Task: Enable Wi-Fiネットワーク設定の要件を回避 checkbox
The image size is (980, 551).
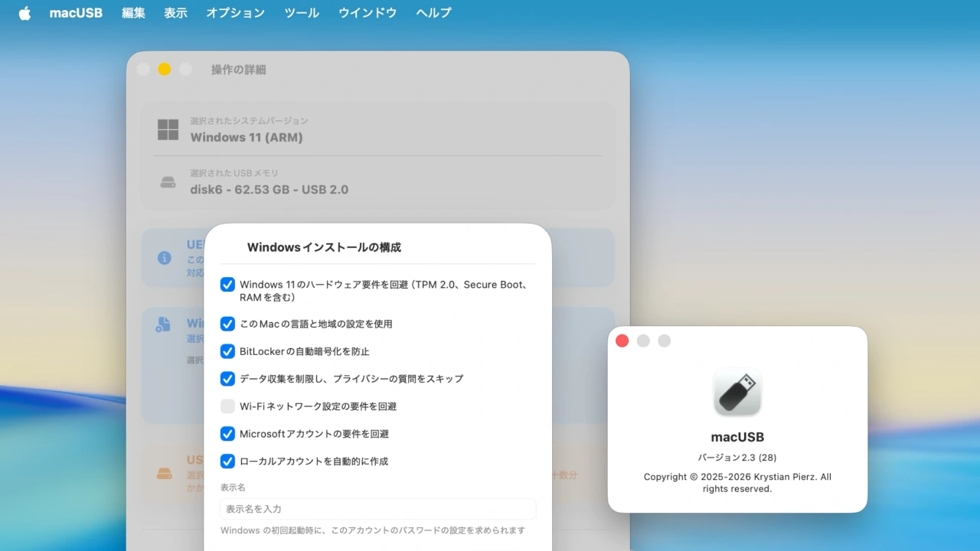Action: (x=227, y=406)
